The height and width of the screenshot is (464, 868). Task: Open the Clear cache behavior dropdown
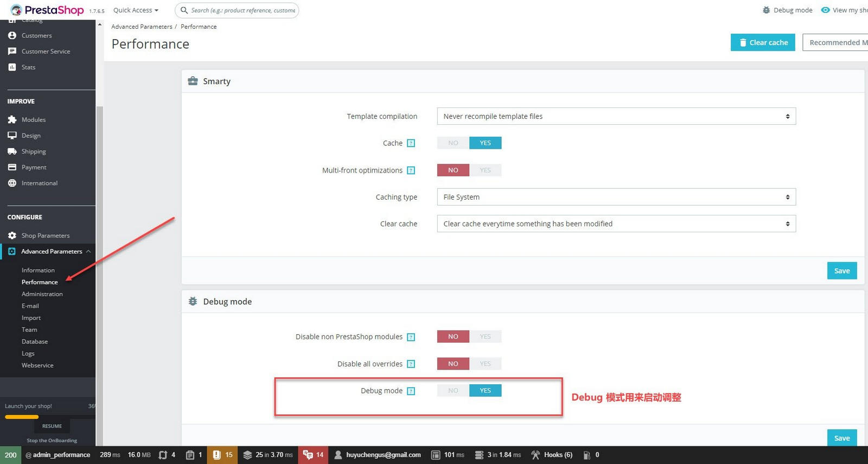tap(616, 224)
